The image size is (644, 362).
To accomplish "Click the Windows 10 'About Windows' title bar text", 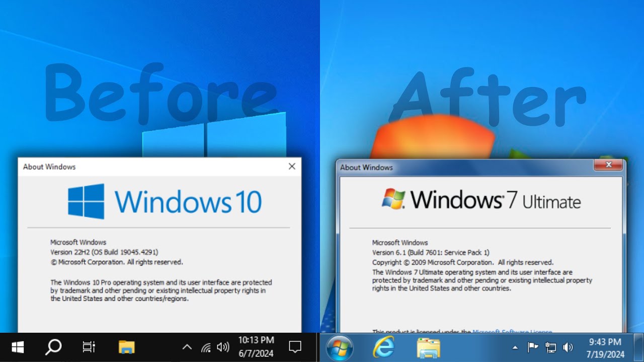I will pyautogui.click(x=49, y=167).
